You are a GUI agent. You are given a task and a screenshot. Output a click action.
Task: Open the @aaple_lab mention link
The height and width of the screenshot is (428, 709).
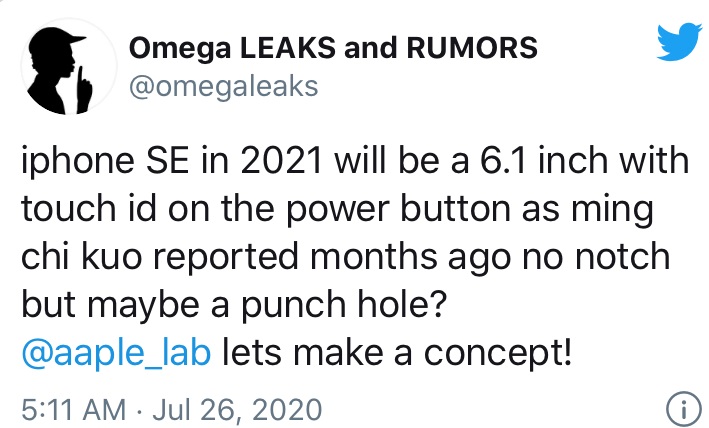point(115,355)
